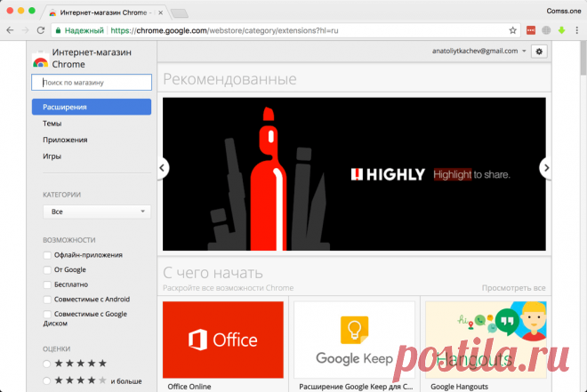Toggle Совместимые с Android checkbox

(47, 300)
